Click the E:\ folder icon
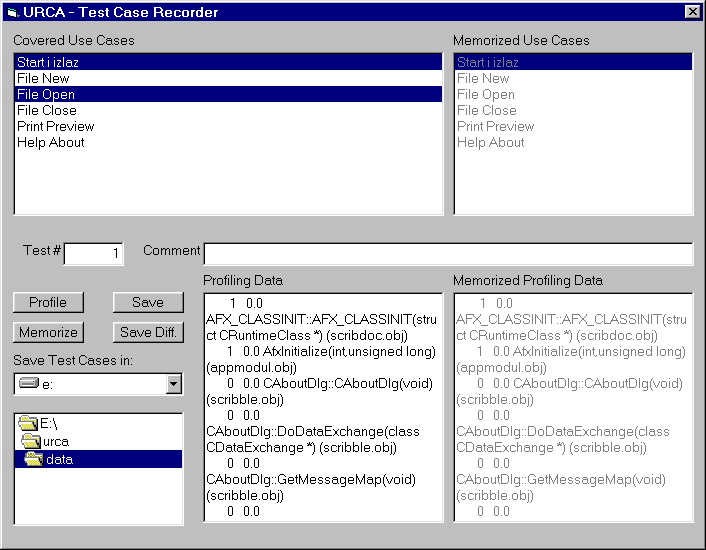The width and height of the screenshot is (706, 550). tap(28, 424)
